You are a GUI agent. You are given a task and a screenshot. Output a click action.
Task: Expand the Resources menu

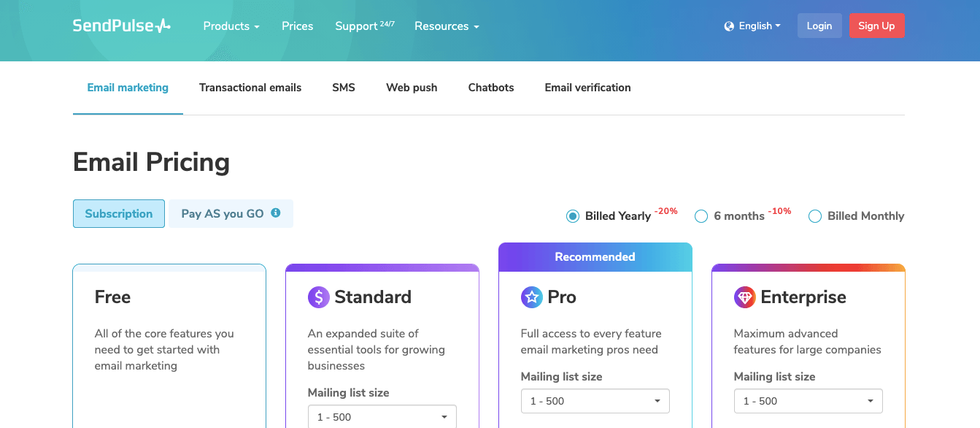pyautogui.click(x=447, y=26)
